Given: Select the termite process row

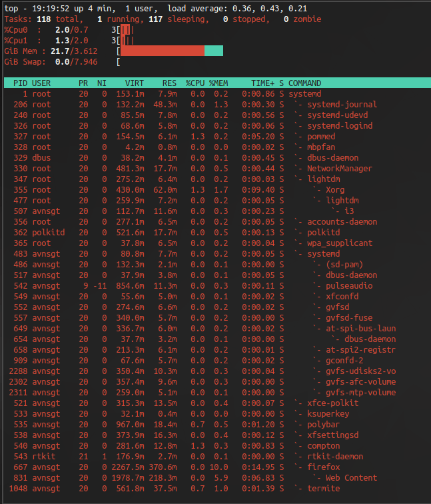Looking at the screenshot, I should click(x=323, y=489).
